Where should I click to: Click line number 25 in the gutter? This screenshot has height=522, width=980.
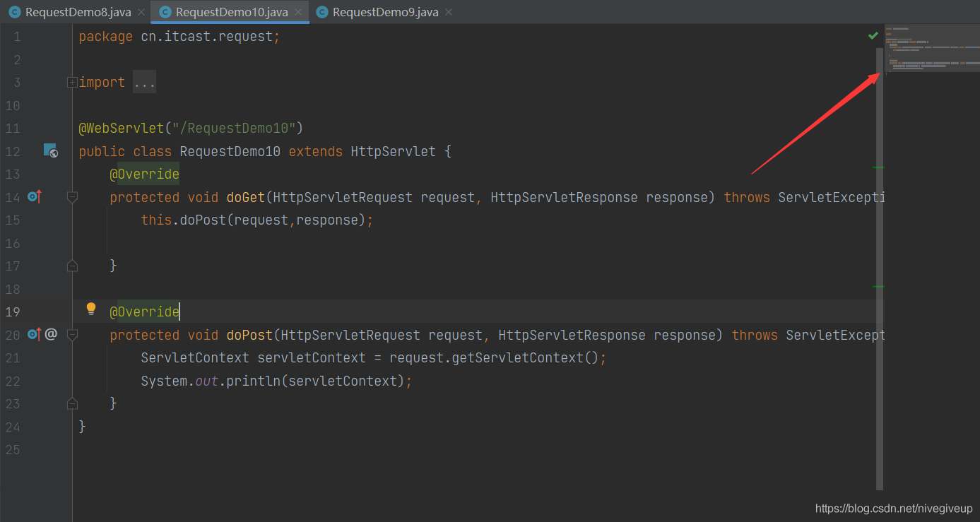tap(13, 450)
